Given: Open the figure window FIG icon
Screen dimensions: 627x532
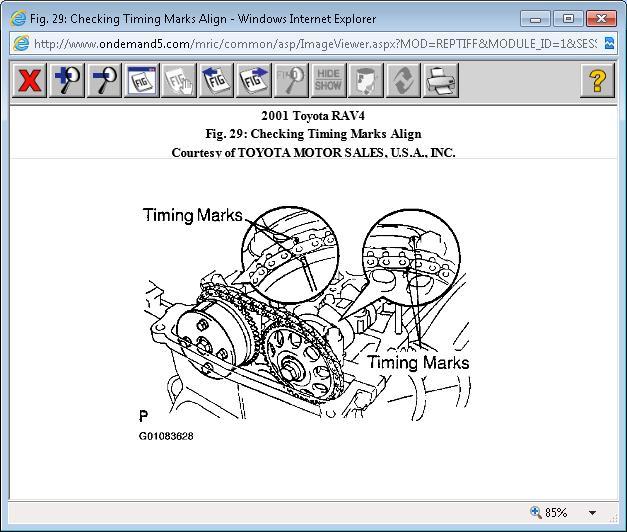Looking at the screenshot, I should click(141, 80).
